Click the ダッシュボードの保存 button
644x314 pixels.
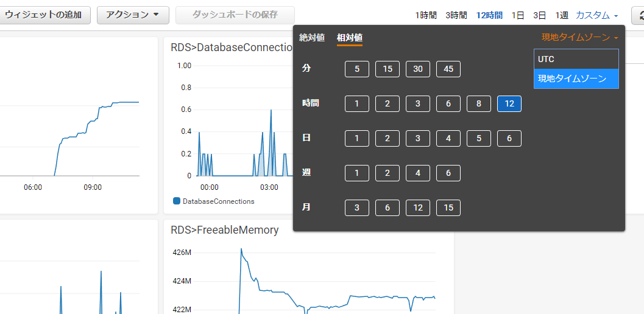(x=235, y=15)
